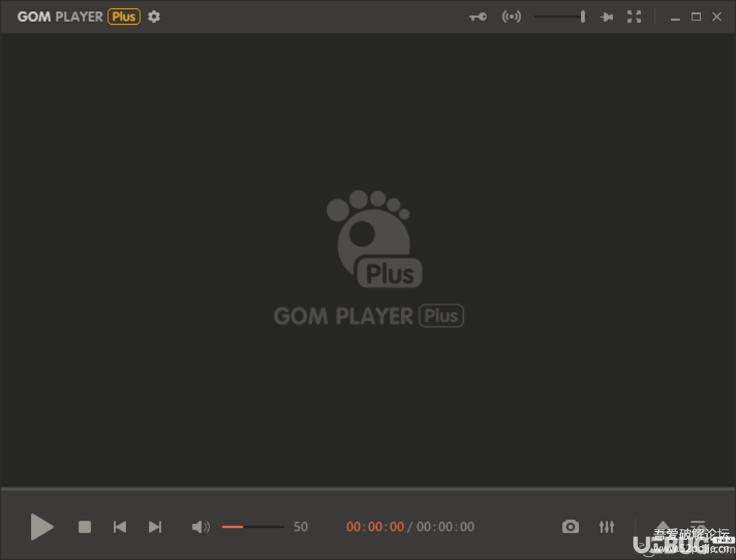Screen dimensions: 736x560
Task: Mute audio using the speaker icon
Action: (x=201, y=527)
